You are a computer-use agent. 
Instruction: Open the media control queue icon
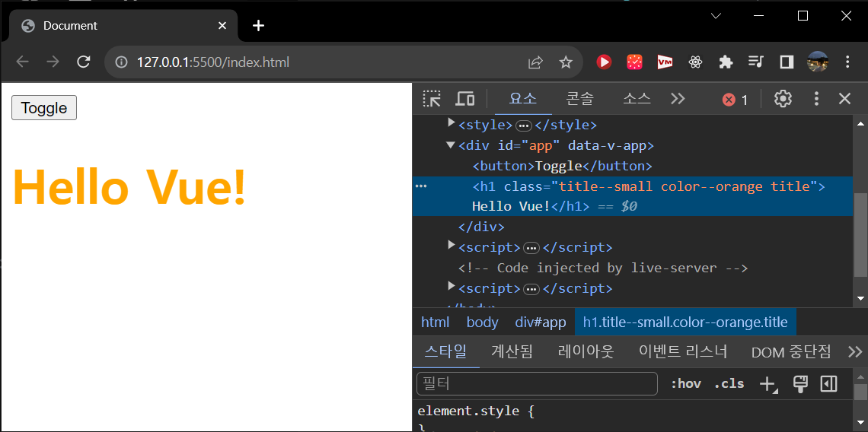click(x=755, y=62)
